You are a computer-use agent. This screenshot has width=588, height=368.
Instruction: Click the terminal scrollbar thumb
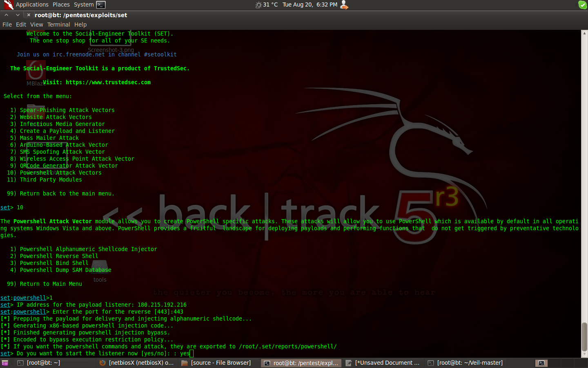[x=584, y=337]
